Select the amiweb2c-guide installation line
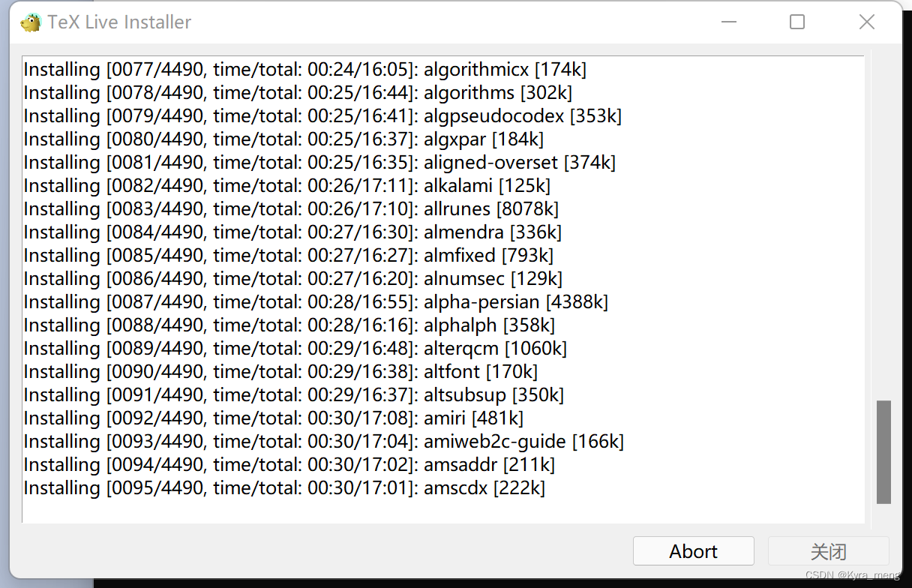Screen dimensions: 912x588 coord(324,441)
